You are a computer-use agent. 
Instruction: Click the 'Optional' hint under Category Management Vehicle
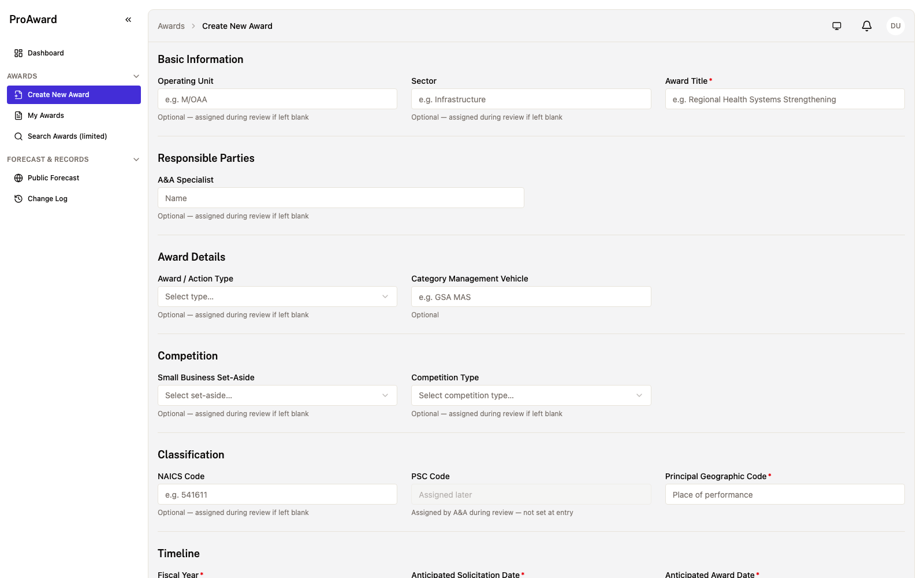pos(425,315)
